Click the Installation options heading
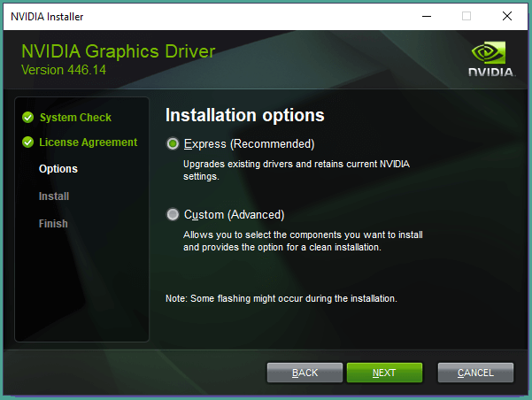This screenshot has height=400, width=532. click(245, 116)
